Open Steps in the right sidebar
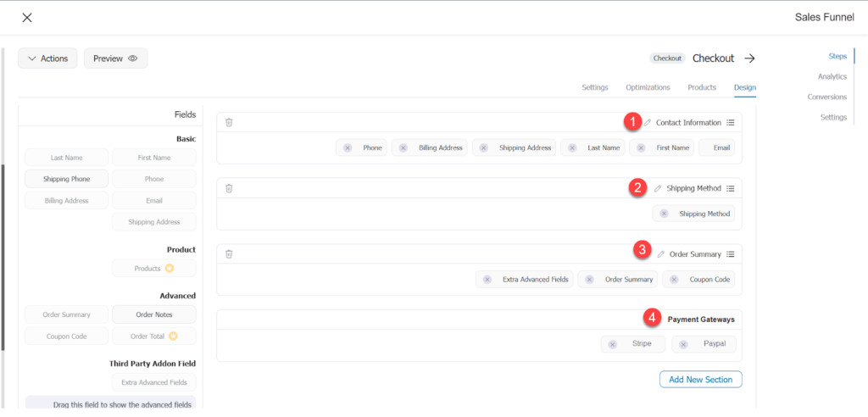Viewport: 868px width, 417px height. point(837,56)
